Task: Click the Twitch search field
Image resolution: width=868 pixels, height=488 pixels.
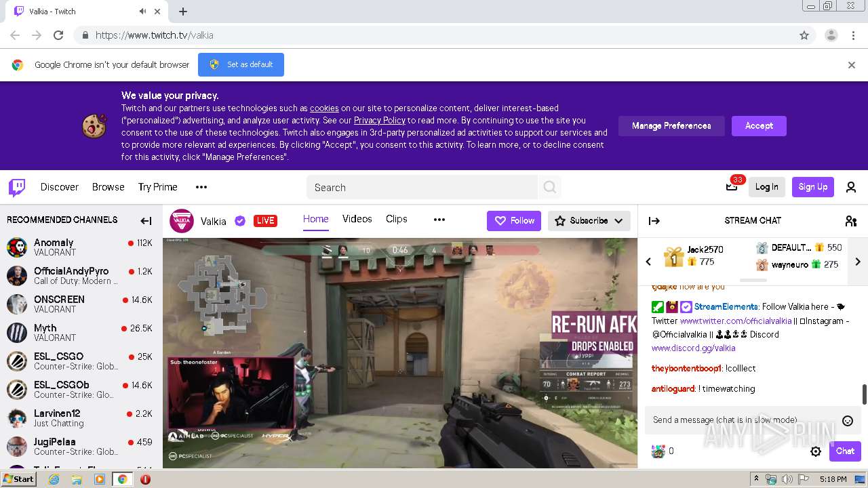Action: [x=422, y=187]
